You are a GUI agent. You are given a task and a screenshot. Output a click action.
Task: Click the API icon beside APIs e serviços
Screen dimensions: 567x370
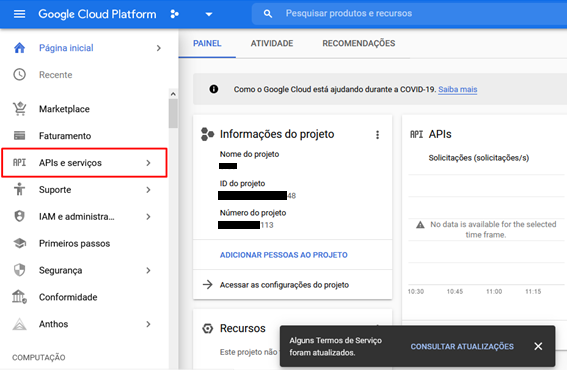click(x=20, y=163)
